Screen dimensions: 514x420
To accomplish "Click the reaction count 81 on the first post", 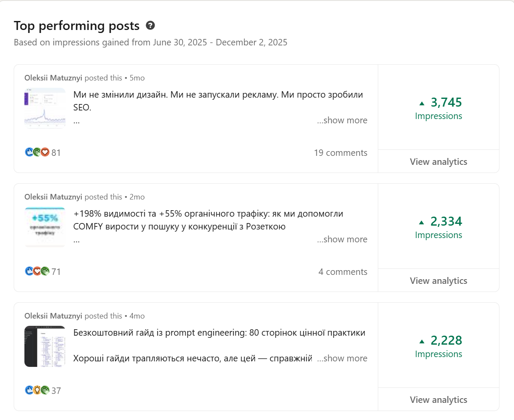I will pos(55,152).
